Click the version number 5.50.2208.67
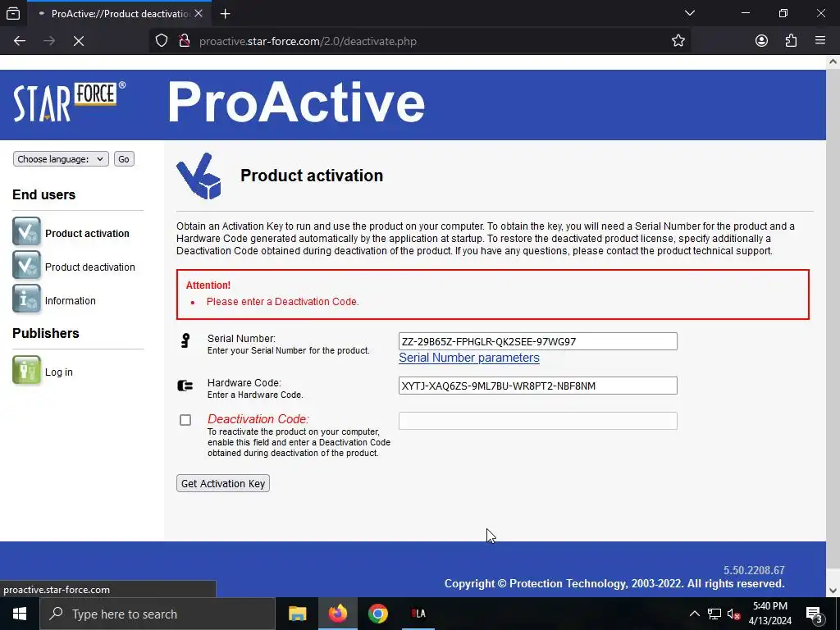 (x=754, y=570)
